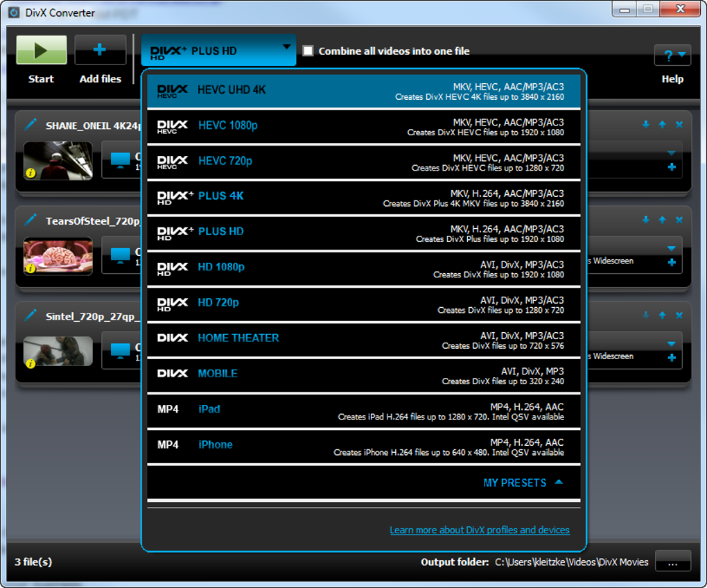Screen dimensions: 707x588
Task: Edit SHANE_ONEIL file name pencil icon
Action: click(30, 124)
